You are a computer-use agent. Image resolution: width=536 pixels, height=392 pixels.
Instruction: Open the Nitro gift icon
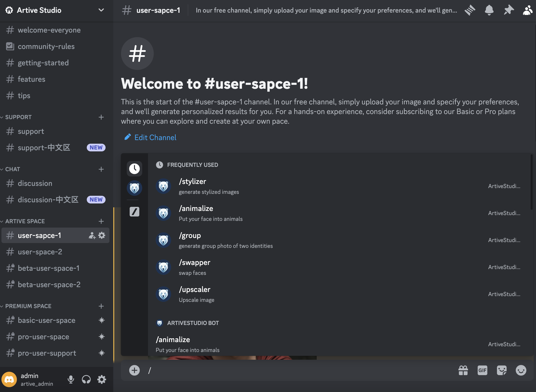(463, 370)
